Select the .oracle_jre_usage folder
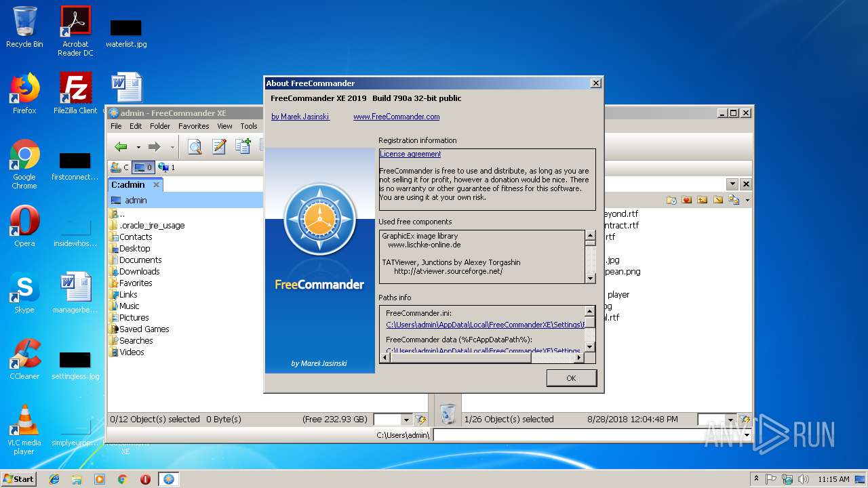868x488 pixels. pyautogui.click(x=152, y=225)
